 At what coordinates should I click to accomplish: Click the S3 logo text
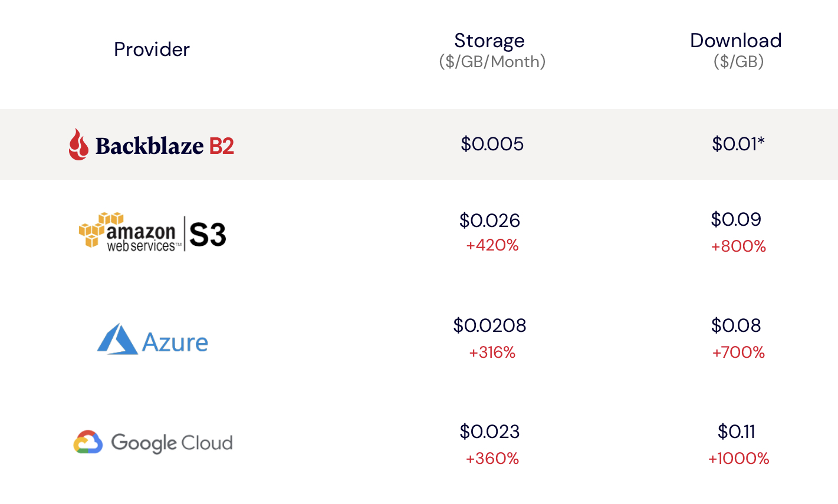point(208,235)
